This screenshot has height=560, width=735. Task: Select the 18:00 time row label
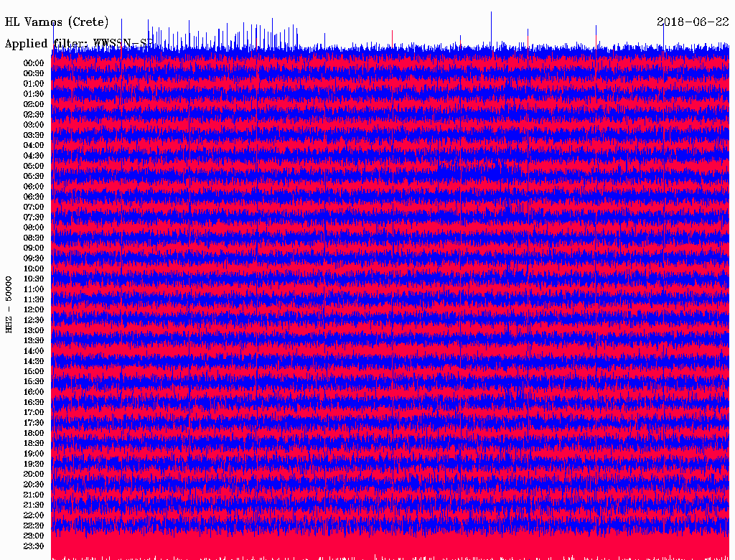coord(33,434)
